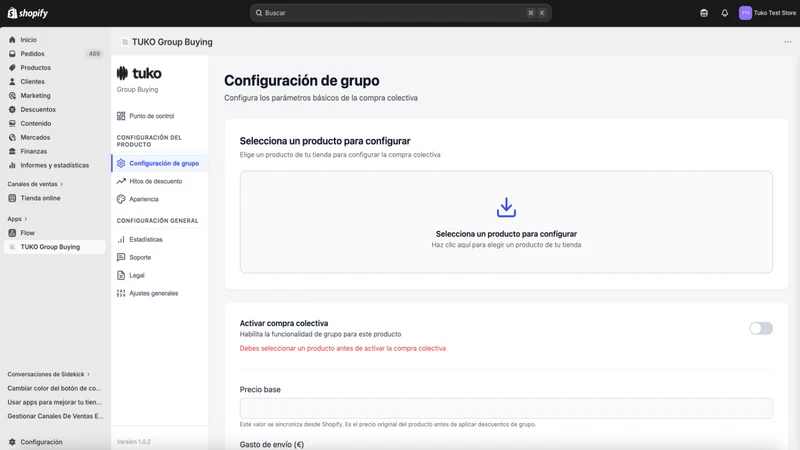Click the Contenido icon
The height and width of the screenshot is (450, 800).
point(12,123)
